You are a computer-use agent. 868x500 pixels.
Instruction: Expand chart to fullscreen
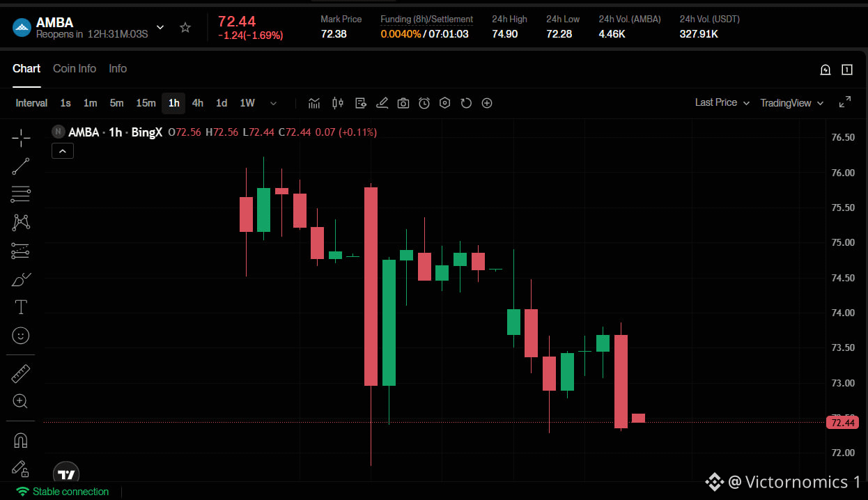point(845,102)
